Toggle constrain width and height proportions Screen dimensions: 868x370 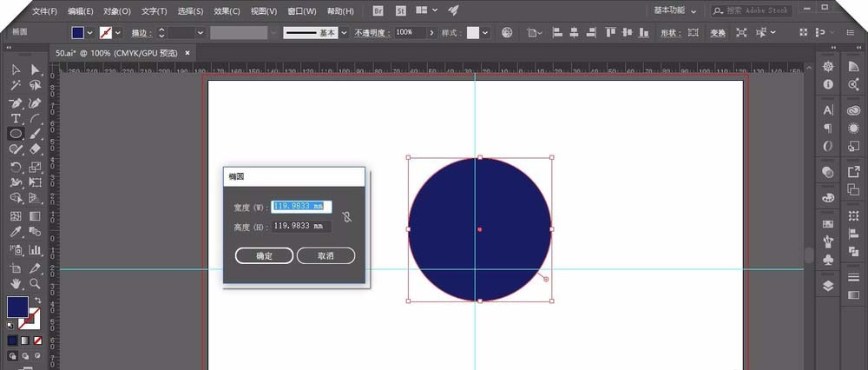coord(347,216)
